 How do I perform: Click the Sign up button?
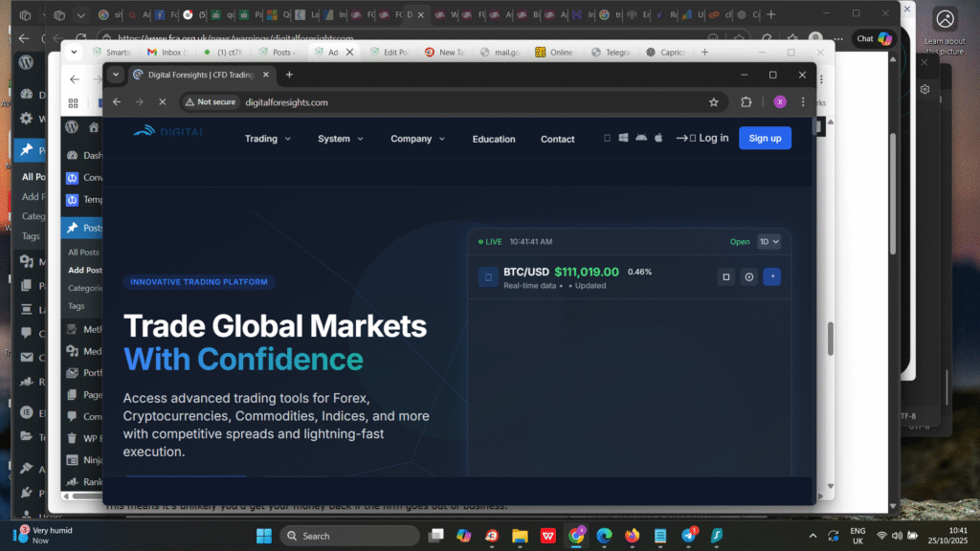(x=765, y=138)
